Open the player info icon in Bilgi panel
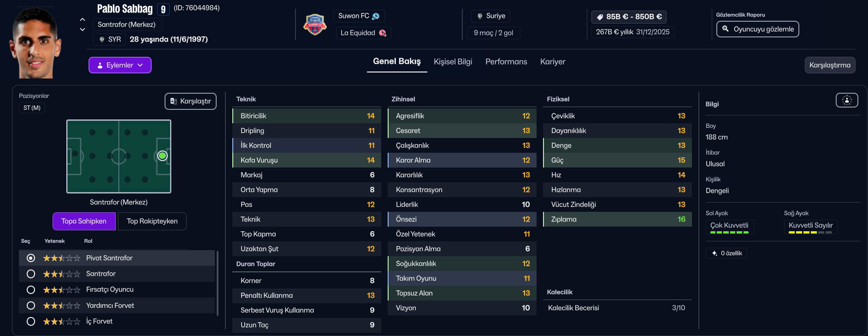Screen dimensions: 868x336 pos(847,100)
